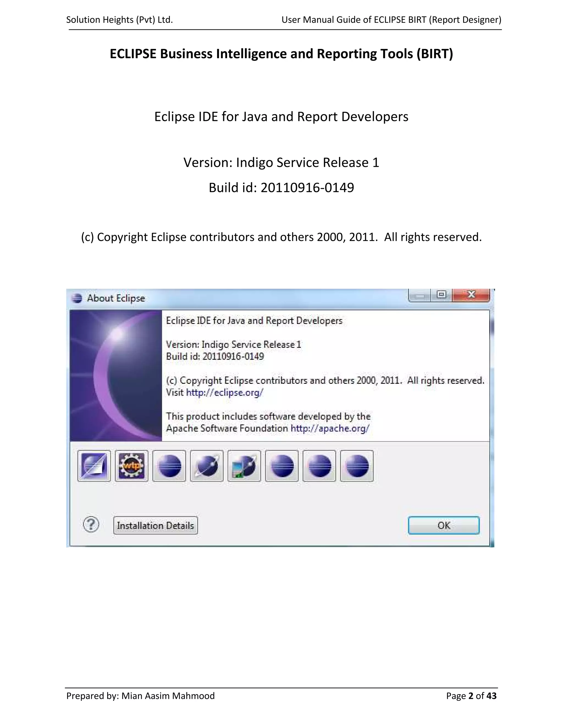Open the feature icon with chart picture overlay
The height and width of the screenshot is (728, 563).
click(244, 466)
